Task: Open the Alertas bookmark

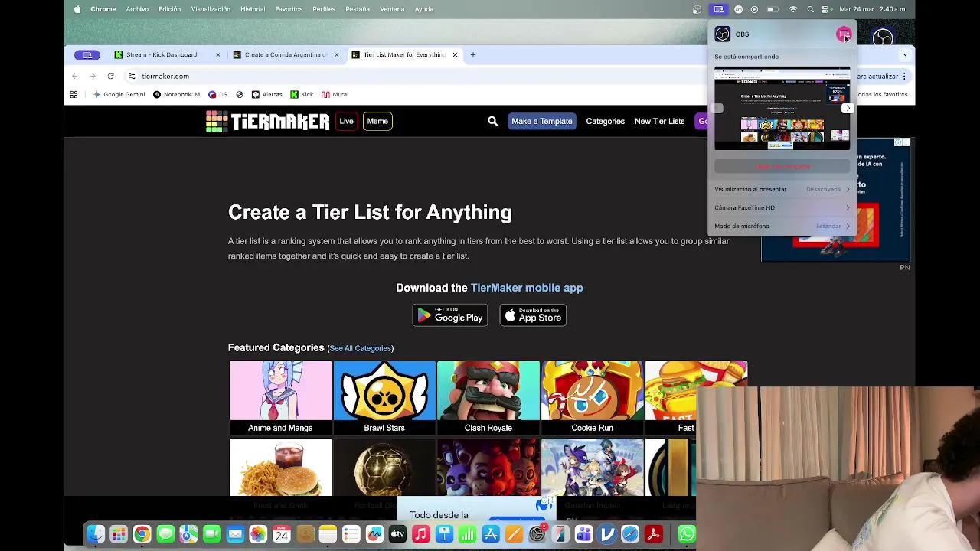Action: [x=266, y=94]
